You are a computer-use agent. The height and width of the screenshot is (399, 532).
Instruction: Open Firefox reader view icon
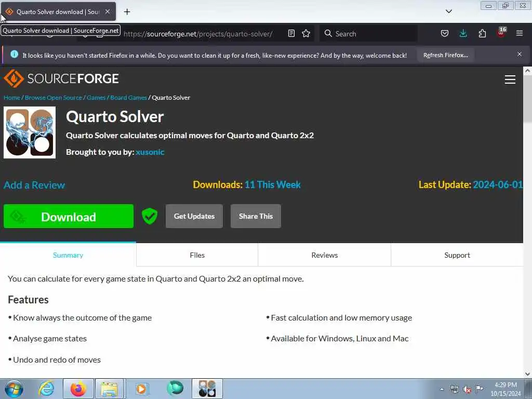(x=291, y=34)
